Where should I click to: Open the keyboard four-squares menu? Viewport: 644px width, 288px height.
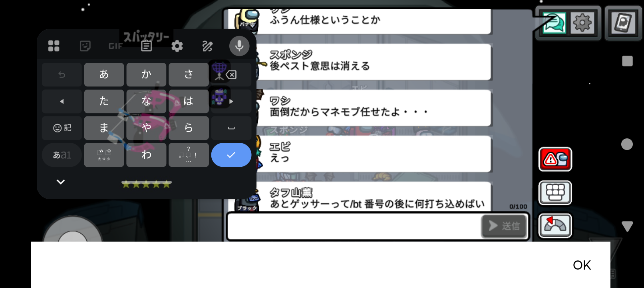[54, 46]
